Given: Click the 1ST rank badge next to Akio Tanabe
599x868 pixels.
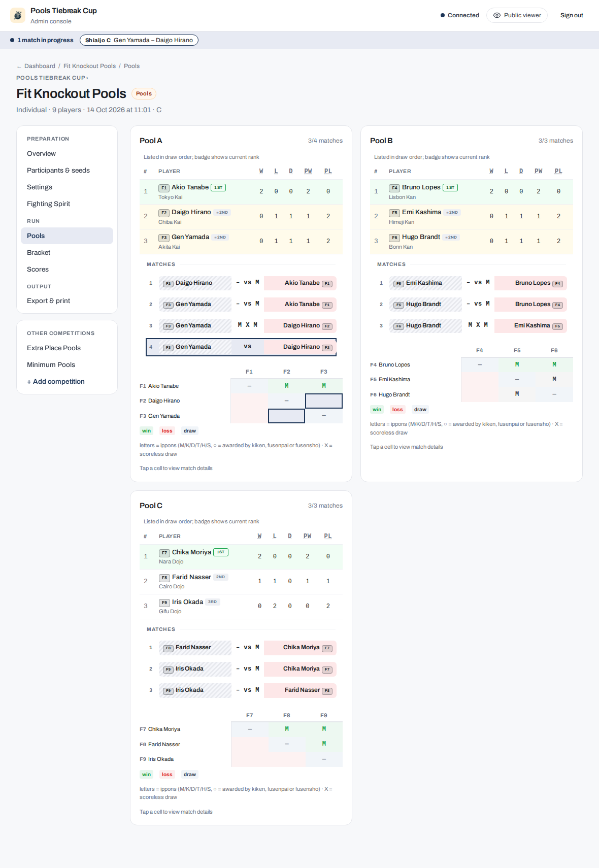Looking at the screenshot, I should pyautogui.click(x=218, y=187).
